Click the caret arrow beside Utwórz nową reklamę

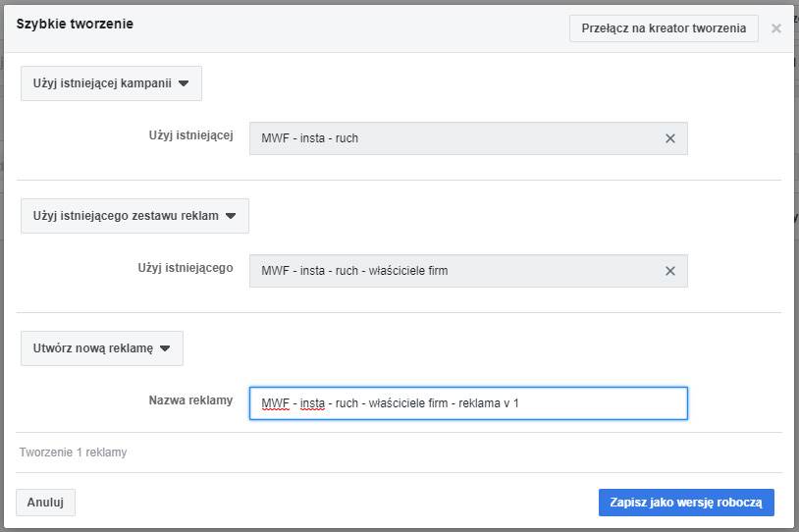165,348
